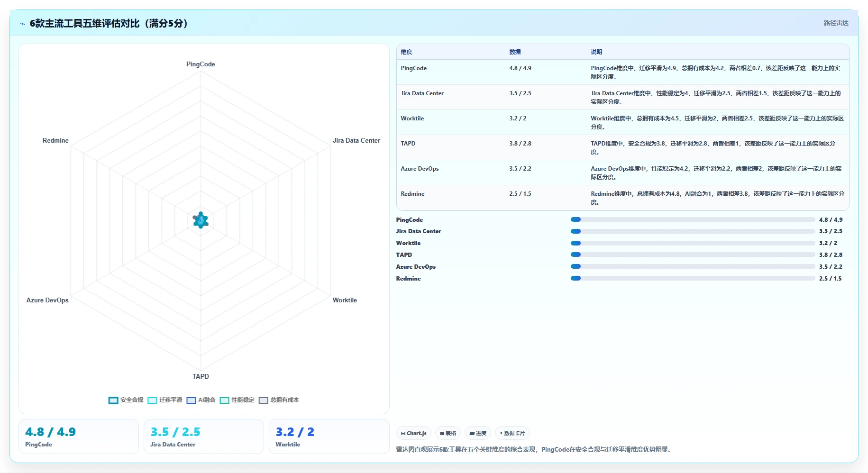Screen dimensions: 868x473
Task: Click the 进度 tag chip
Action: coord(477,433)
